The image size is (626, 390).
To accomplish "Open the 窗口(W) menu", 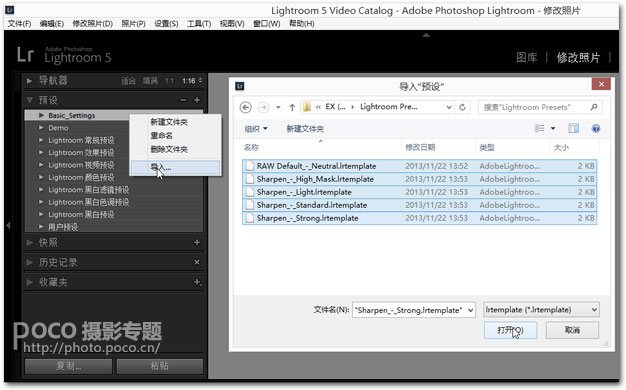I will (267, 24).
